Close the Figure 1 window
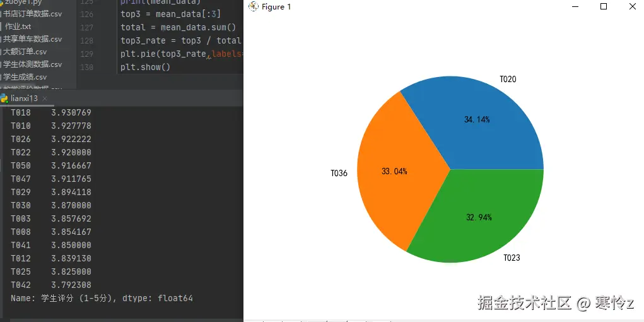Viewport: 644px width, 322px height. [x=633, y=6]
